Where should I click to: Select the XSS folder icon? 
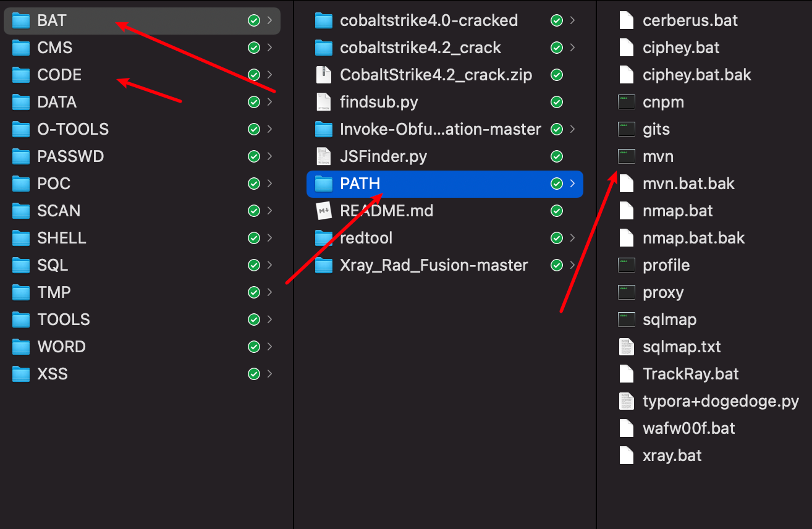click(21, 375)
